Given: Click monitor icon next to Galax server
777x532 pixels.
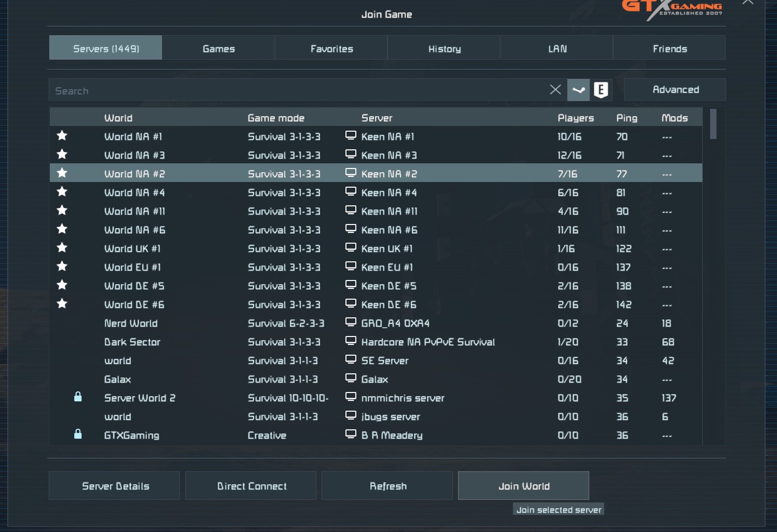Looking at the screenshot, I should 351,379.
